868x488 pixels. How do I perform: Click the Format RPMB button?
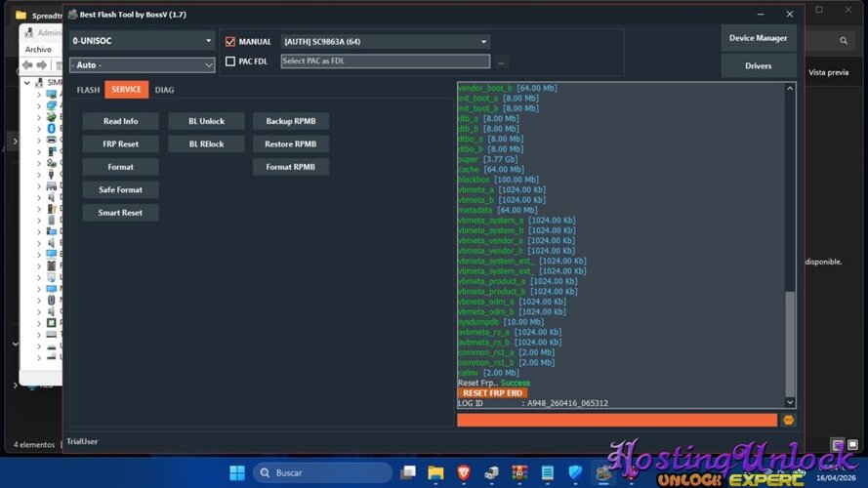pyautogui.click(x=291, y=167)
